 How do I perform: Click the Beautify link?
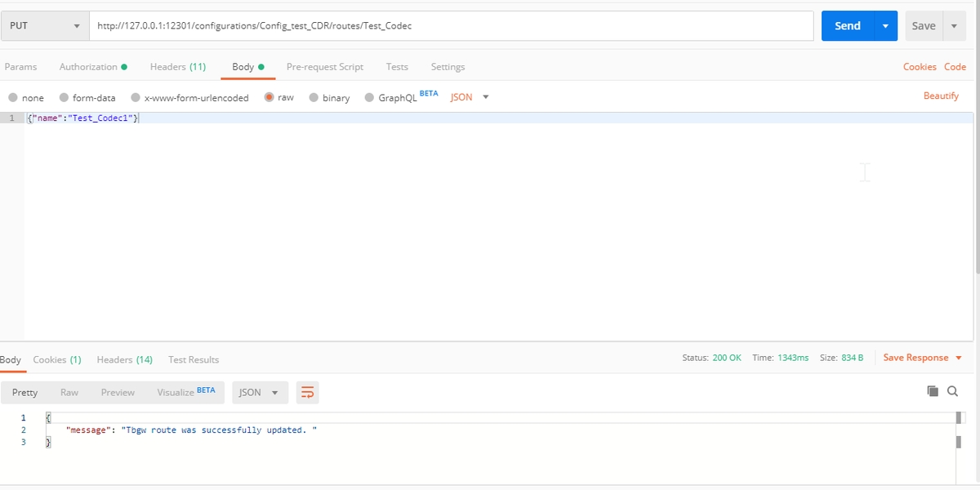tap(941, 96)
